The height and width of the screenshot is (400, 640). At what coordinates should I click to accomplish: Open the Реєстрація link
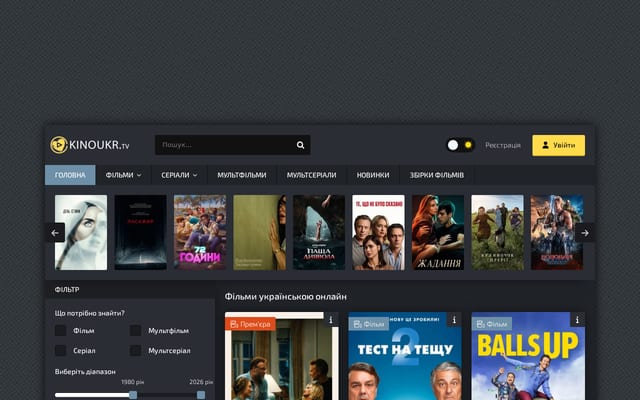(x=502, y=145)
